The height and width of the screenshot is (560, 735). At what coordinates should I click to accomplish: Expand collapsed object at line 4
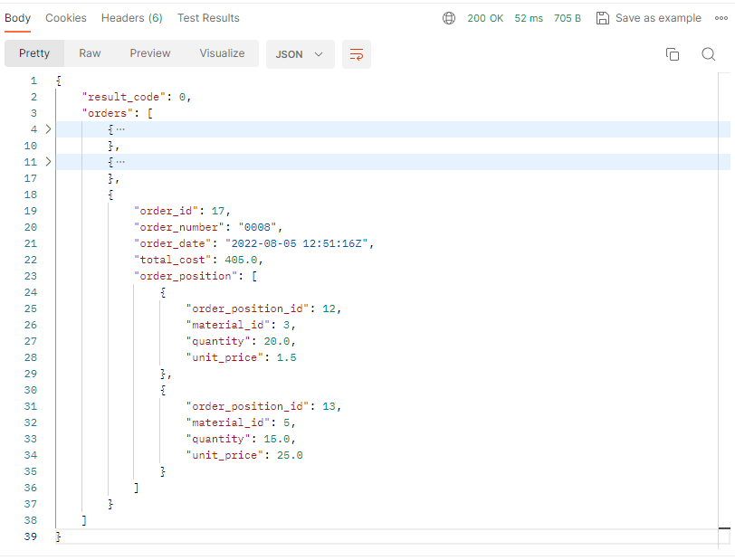pyautogui.click(x=48, y=129)
